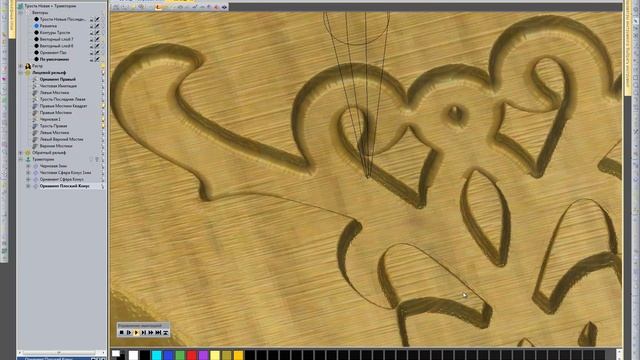This screenshot has height=360, width=640.
Task: Click pencil icon of Векторный слой 7
Action: point(97,39)
